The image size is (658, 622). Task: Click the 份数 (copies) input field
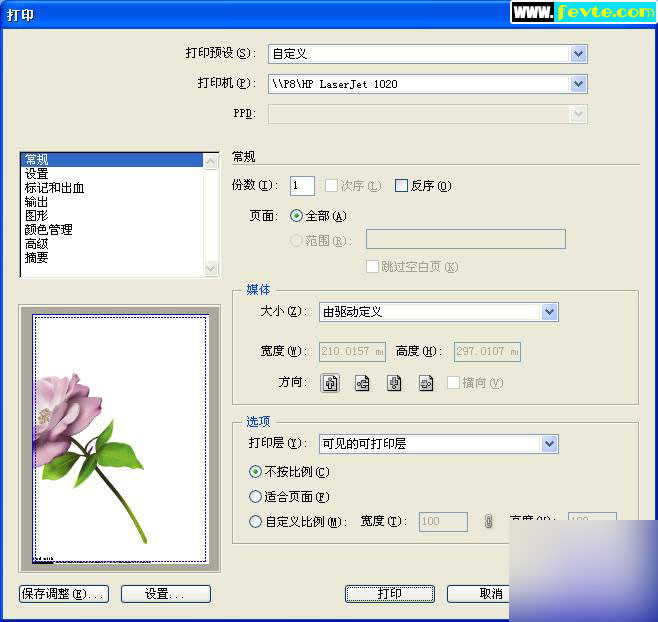[302, 185]
